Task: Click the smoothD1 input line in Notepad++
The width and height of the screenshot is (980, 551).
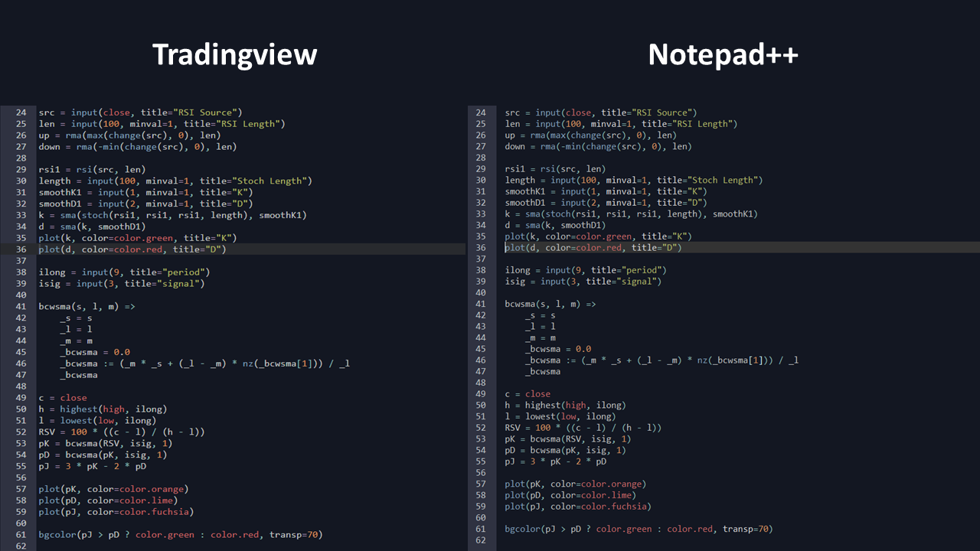Action: click(x=606, y=203)
